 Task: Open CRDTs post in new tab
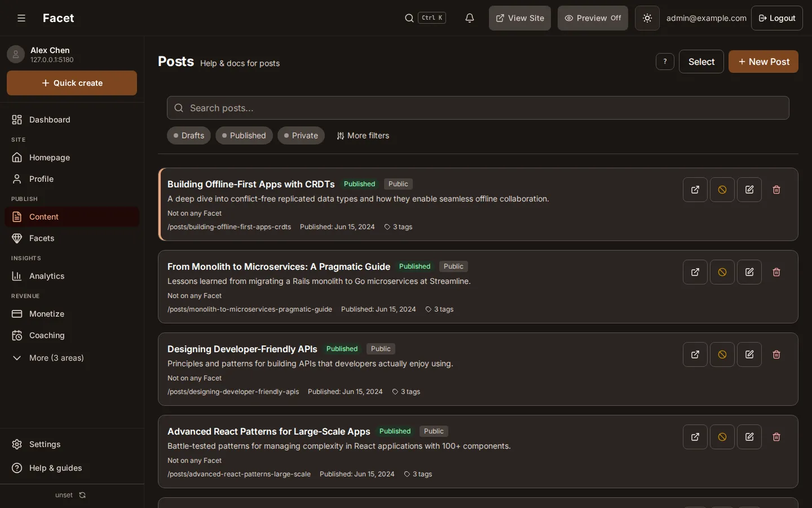pyautogui.click(x=695, y=190)
